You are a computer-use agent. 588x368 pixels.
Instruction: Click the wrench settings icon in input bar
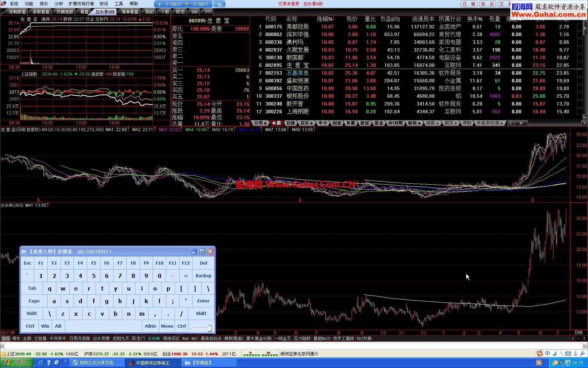point(583,354)
